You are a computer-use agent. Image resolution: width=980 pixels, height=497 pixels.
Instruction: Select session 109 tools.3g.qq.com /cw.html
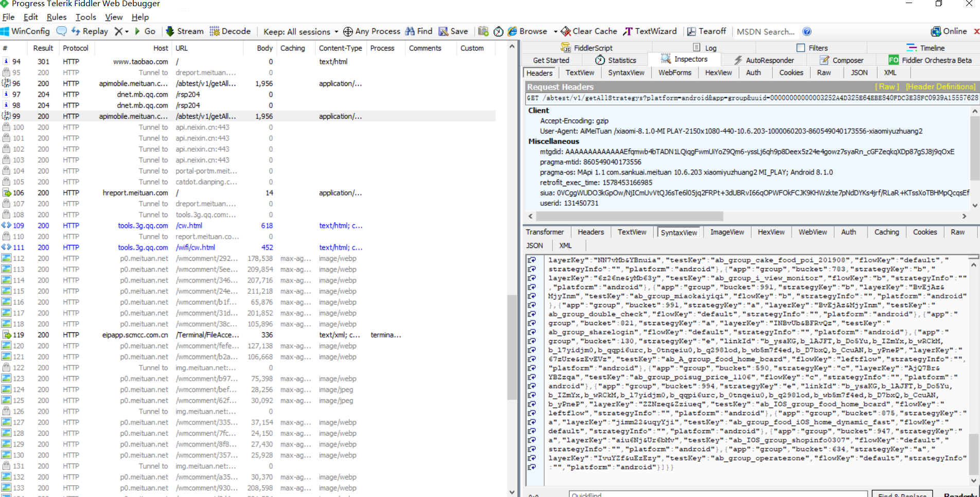tap(248, 225)
